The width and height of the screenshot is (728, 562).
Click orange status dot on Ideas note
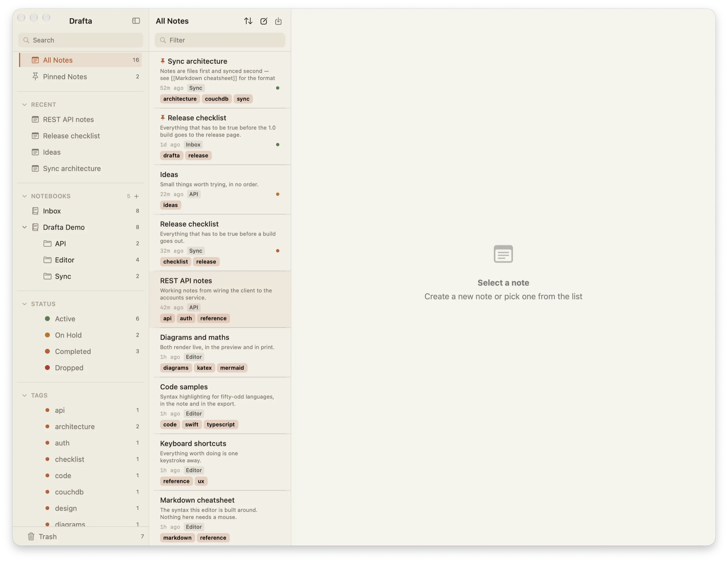pyautogui.click(x=278, y=194)
